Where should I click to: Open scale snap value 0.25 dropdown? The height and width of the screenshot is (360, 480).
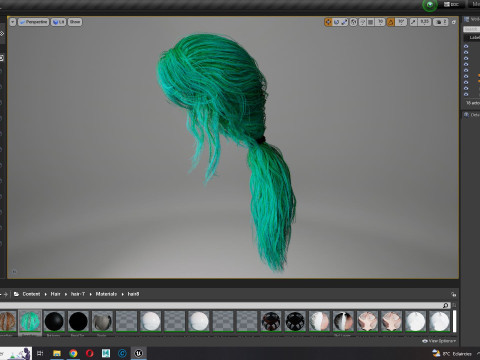[x=425, y=22]
